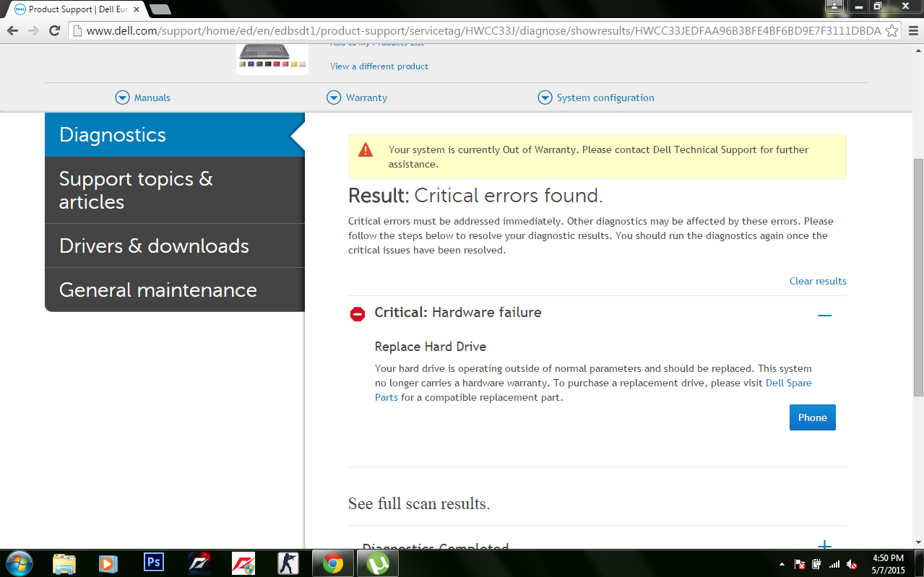Open the Diagnostics sidebar item
Viewport: 924px width, 577px height.
175,134
